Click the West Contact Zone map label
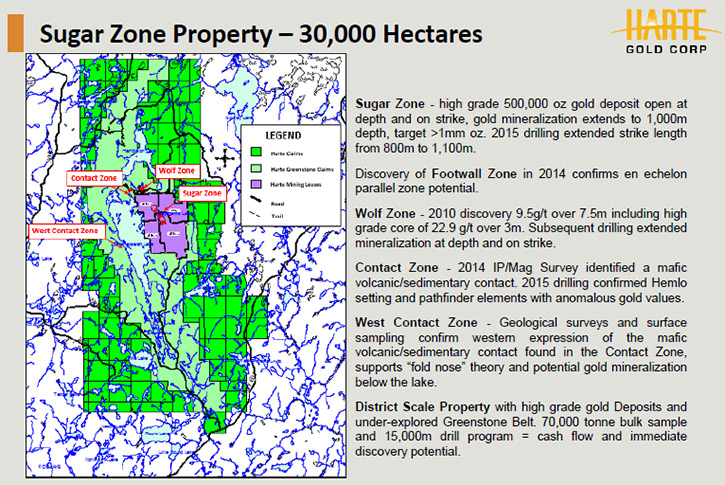 pos(67,231)
